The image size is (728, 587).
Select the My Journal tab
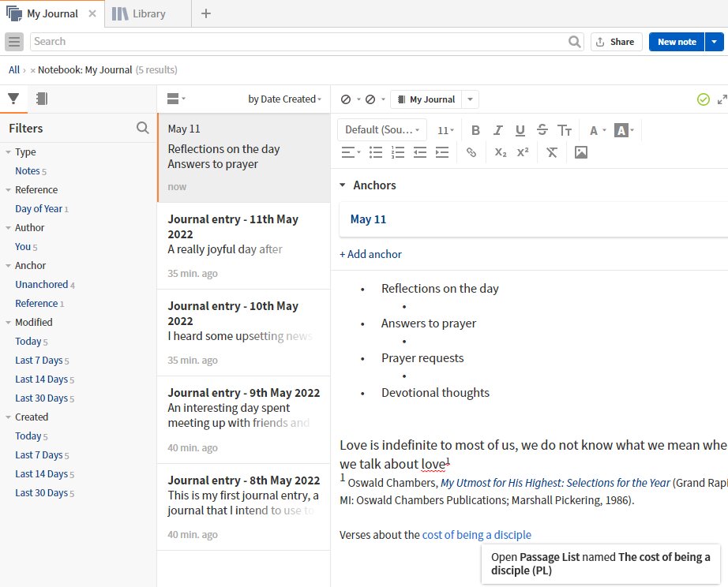(x=52, y=13)
